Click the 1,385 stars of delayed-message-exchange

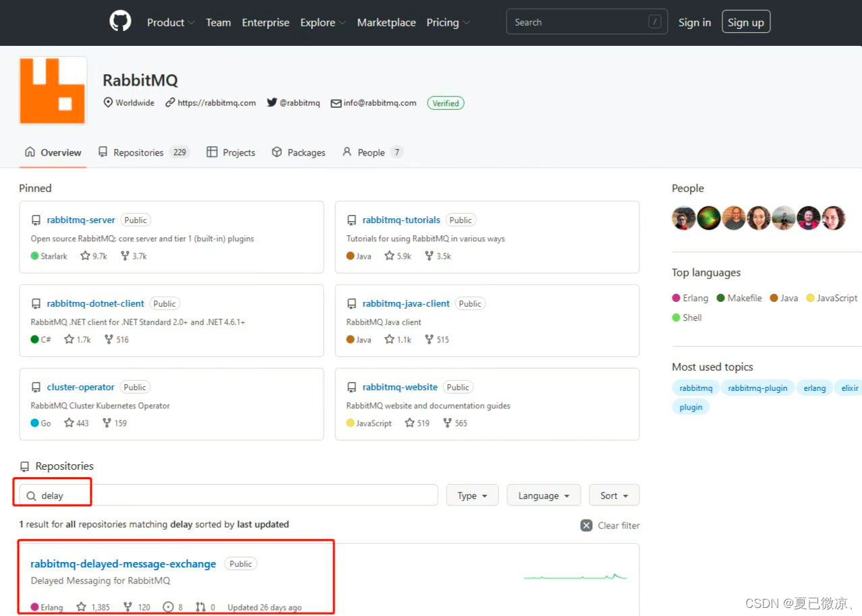[93, 607]
